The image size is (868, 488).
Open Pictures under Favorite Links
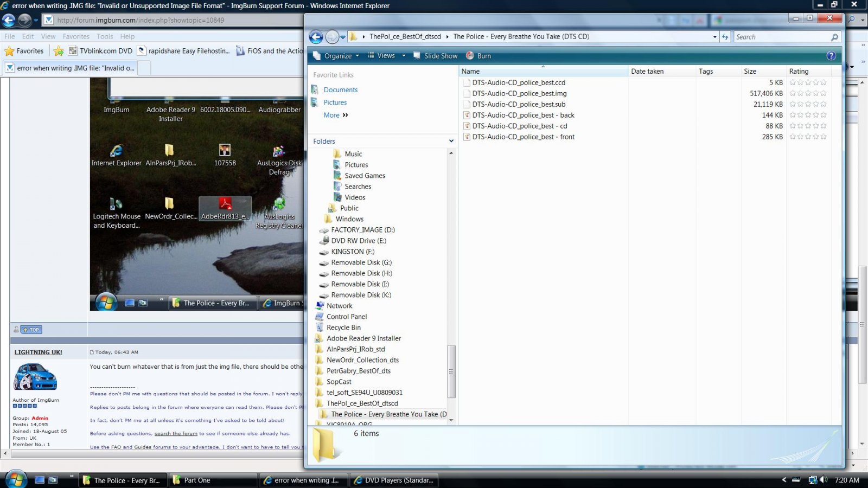coord(335,102)
